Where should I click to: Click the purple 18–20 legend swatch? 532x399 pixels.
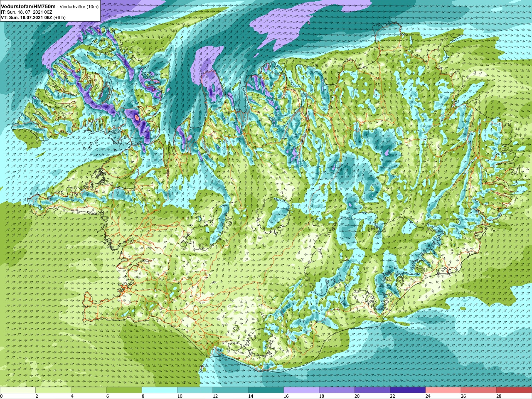pos(337,390)
